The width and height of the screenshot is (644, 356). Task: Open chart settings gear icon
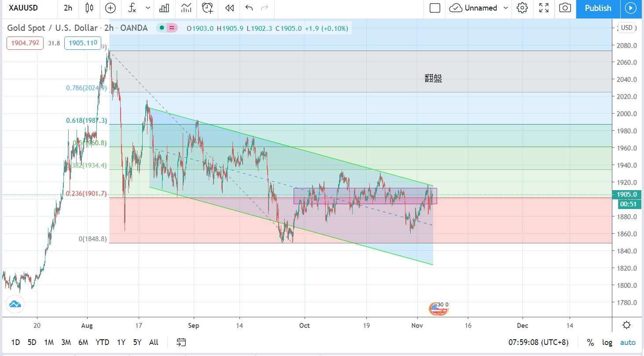click(x=522, y=8)
